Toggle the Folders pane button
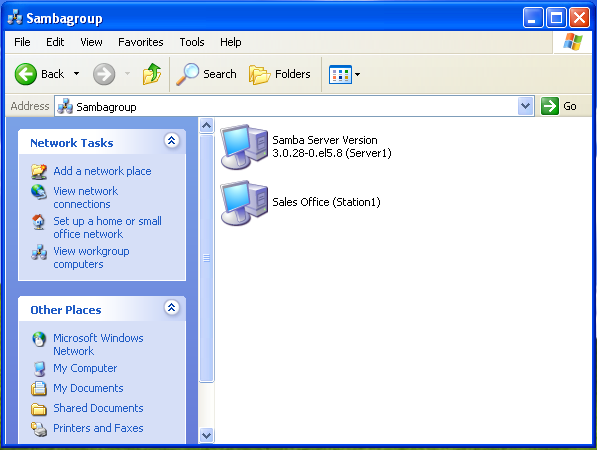Viewport: 597px width, 450px height. (x=279, y=74)
